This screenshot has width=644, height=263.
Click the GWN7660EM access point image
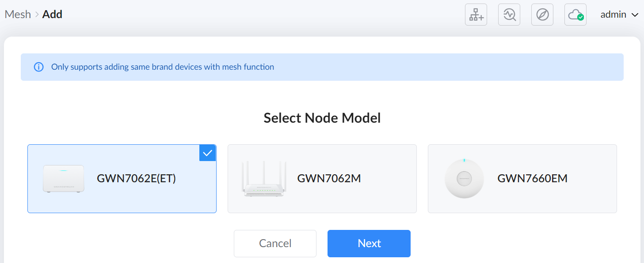pos(465,178)
